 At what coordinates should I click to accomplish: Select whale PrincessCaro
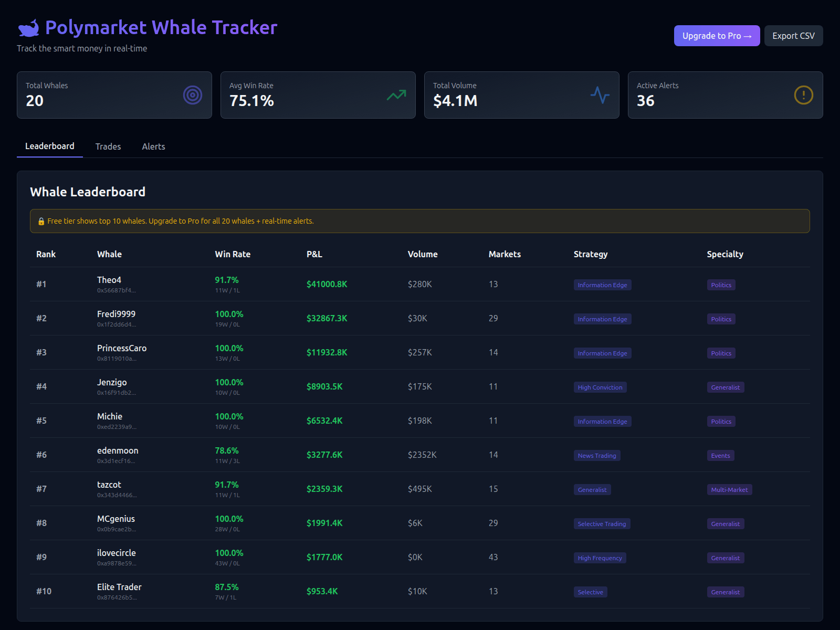(x=122, y=348)
